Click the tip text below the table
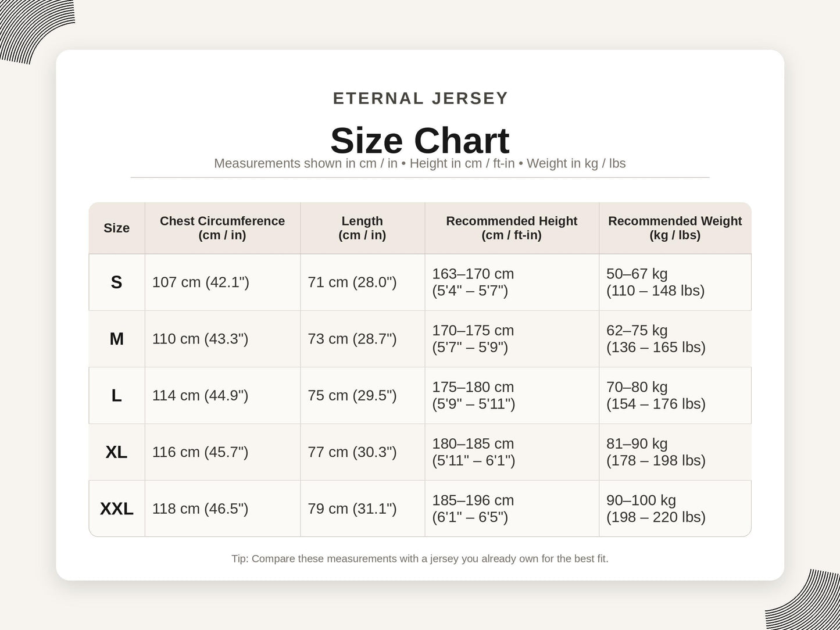Viewport: 840px width, 630px height. pyautogui.click(x=420, y=559)
